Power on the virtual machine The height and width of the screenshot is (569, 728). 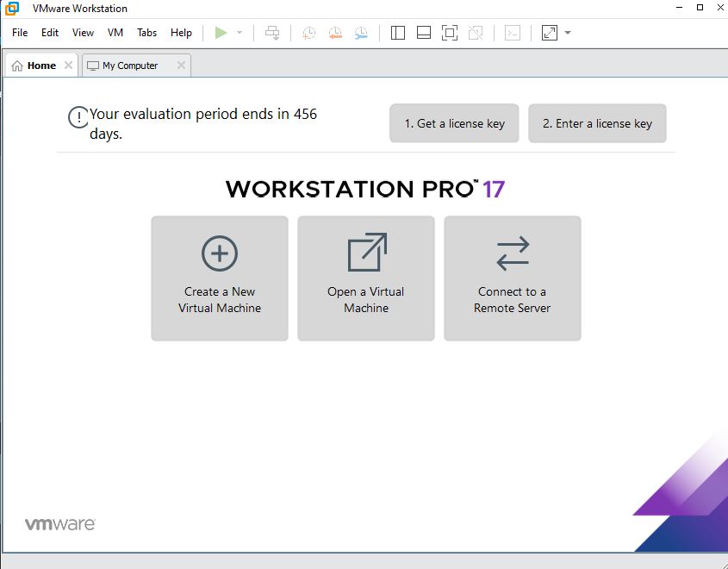click(221, 32)
